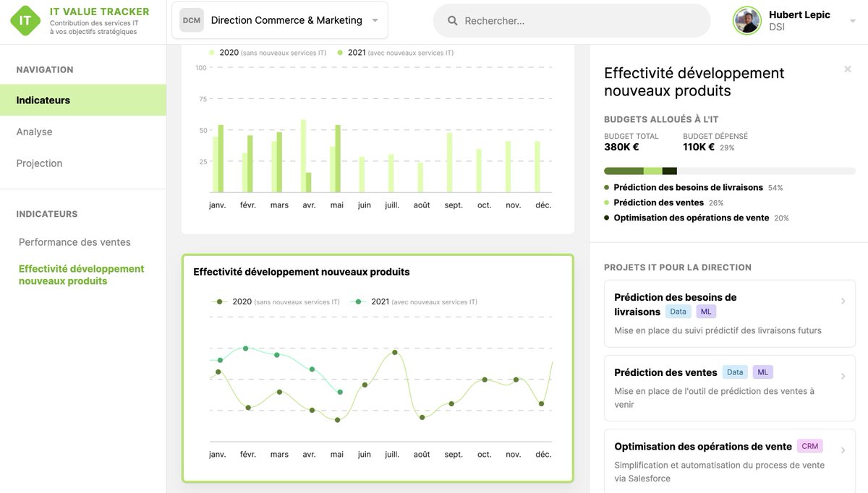Open Hubert Lepic's profile avatar
The image size is (868, 493).
(746, 20)
